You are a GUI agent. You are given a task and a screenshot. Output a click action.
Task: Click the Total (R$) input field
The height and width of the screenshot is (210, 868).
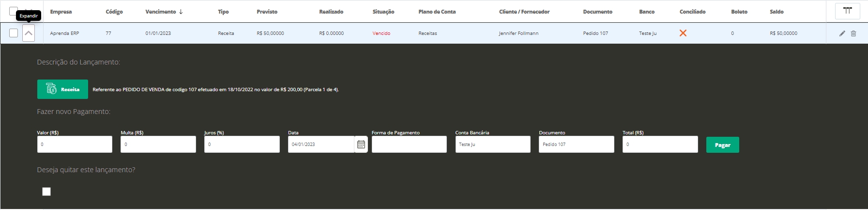[660, 145]
